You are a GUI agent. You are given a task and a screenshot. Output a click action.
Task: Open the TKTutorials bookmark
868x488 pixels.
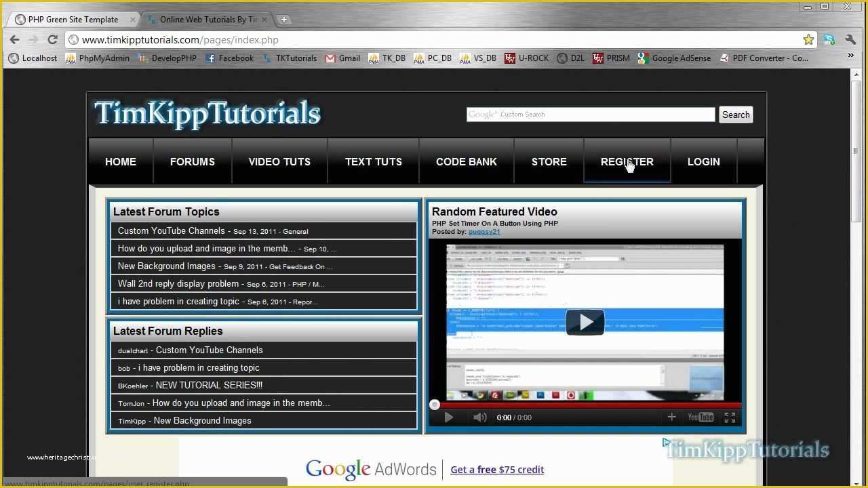(x=290, y=58)
